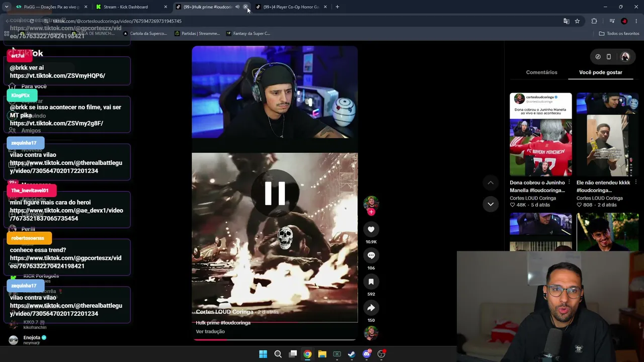Click Cortes LOUD Coringa author name on video

coord(224,312)
